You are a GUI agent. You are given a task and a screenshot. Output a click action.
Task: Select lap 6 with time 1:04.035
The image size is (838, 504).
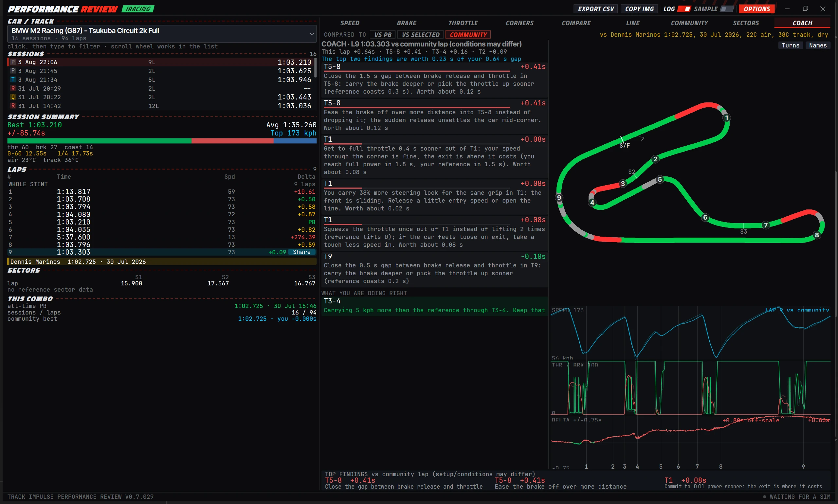pos(162,230)
